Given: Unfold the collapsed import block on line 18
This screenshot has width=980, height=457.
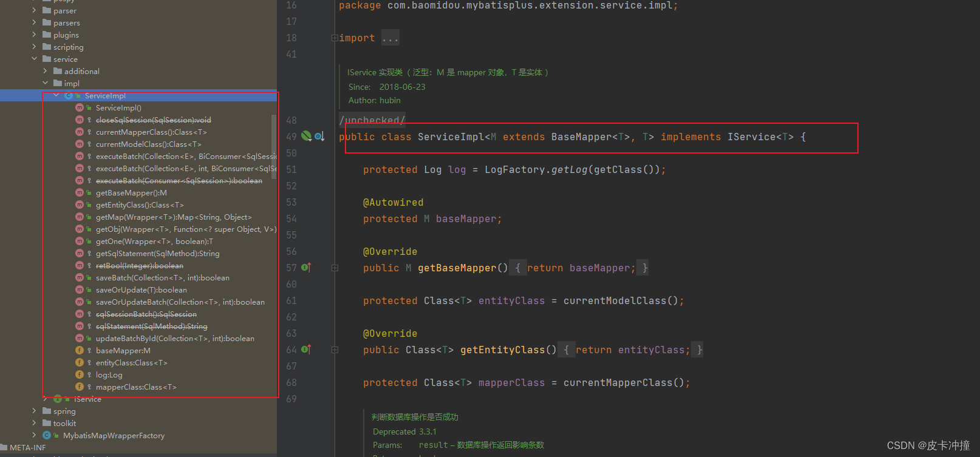Looking at the screenshot, I should tap(335, 38).
